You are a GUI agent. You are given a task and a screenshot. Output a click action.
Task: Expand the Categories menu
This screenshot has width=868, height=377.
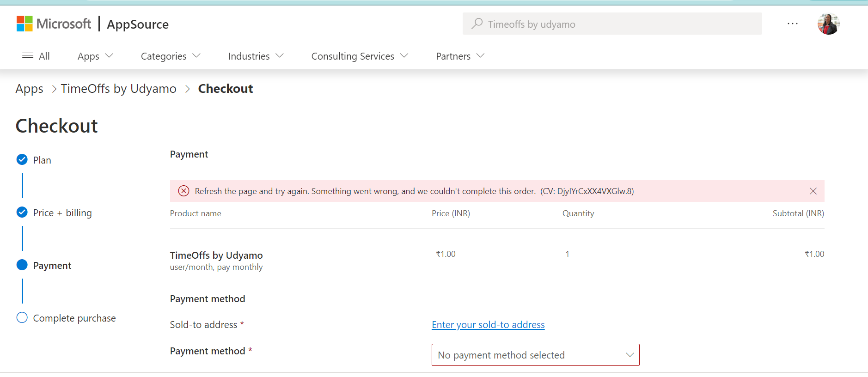pyautogui.click(x=171, y=56)
